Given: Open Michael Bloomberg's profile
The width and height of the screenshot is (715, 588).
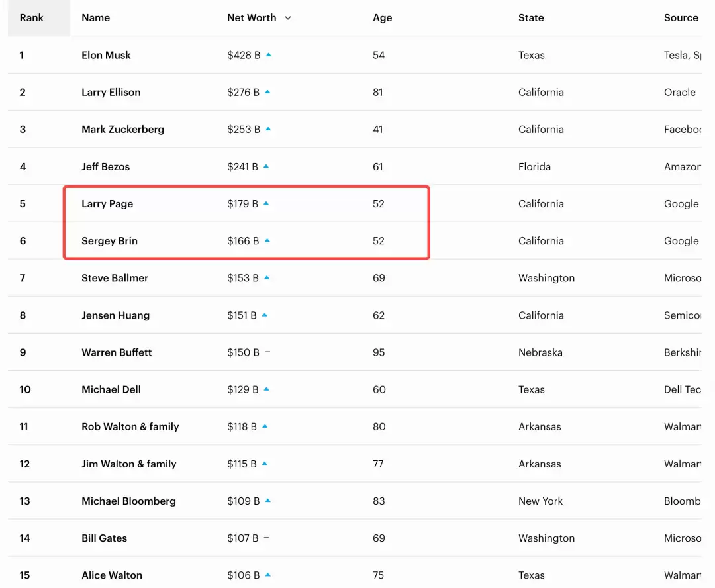Looking at the screenshot, I should click(x=128, y=501).
